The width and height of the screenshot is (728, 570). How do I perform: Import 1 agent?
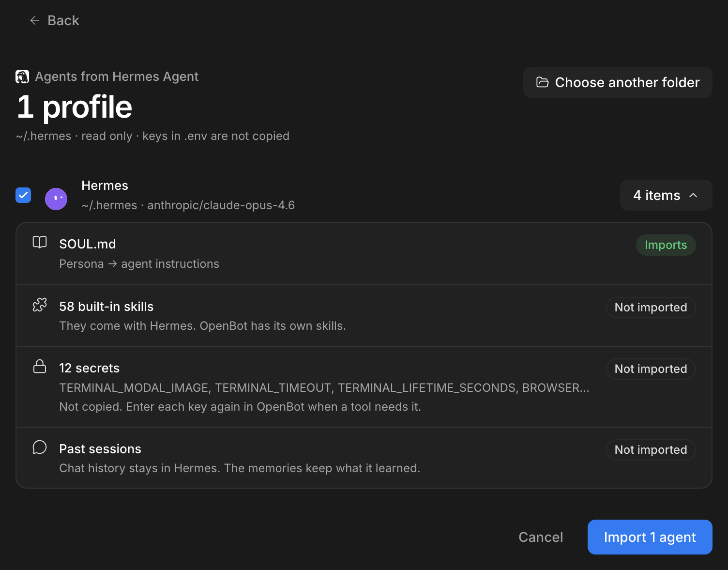(650, 537)
